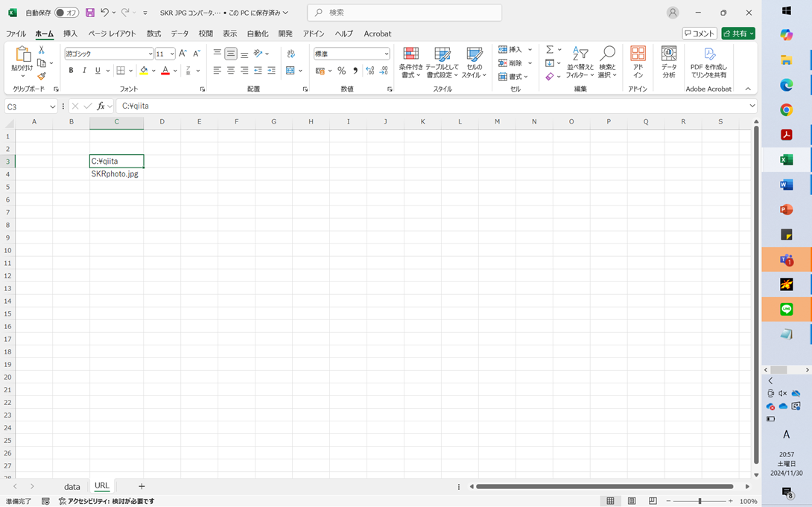Switch to Page Layout view
This screenshot has width=812, height=507.
pyautogui.click(x=632, y=501)
